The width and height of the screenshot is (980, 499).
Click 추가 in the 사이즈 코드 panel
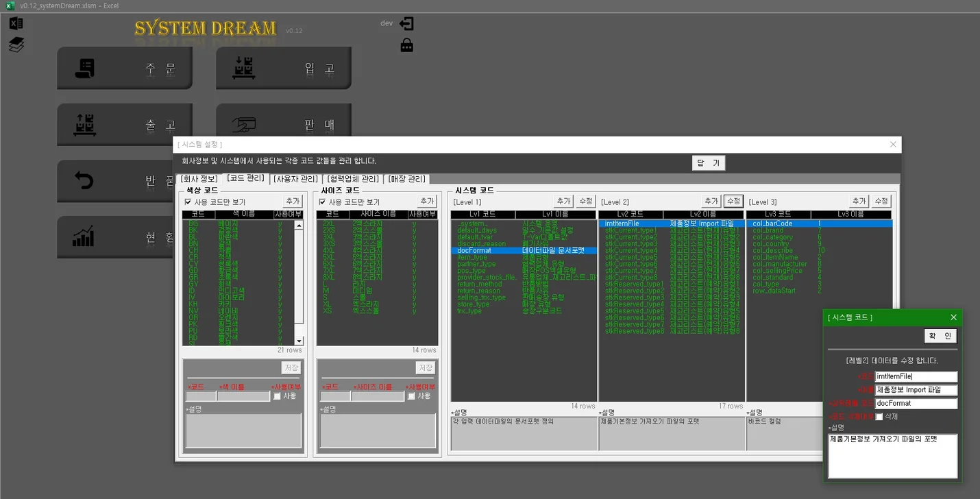tap(427, 202)
